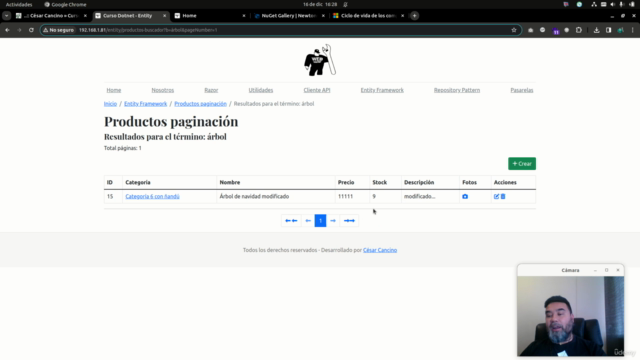Screen dimensions: 640x360
Task: Click the Cámara window video preview
Action: [570, 316]
